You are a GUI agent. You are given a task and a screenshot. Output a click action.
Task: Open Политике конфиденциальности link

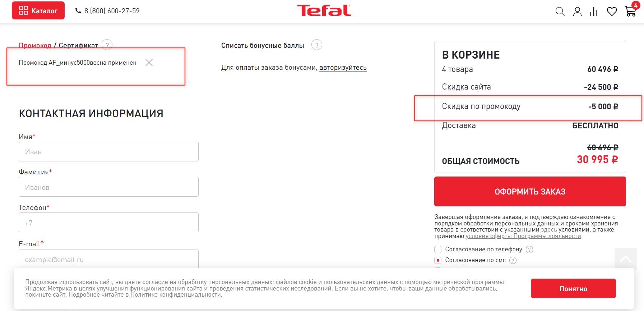pos(175,294)
